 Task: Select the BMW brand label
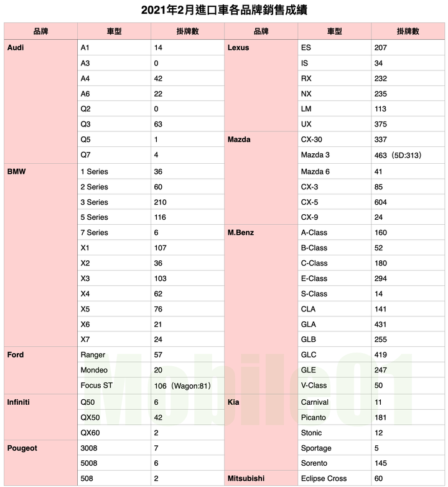[16, 172]
